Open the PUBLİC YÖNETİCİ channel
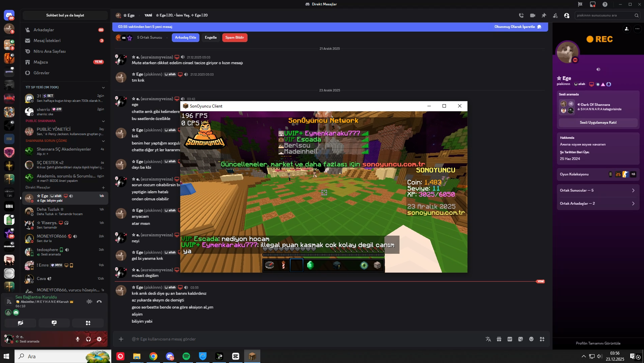This screenshot has height=363, width=644. click(65, 131)
